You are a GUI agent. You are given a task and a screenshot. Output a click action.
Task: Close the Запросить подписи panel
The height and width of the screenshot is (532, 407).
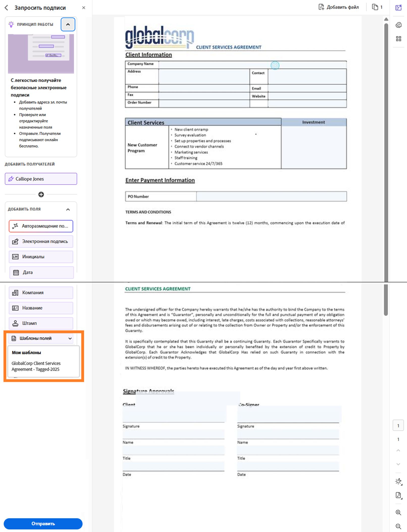pyautogui.click(x=84, y=8)
